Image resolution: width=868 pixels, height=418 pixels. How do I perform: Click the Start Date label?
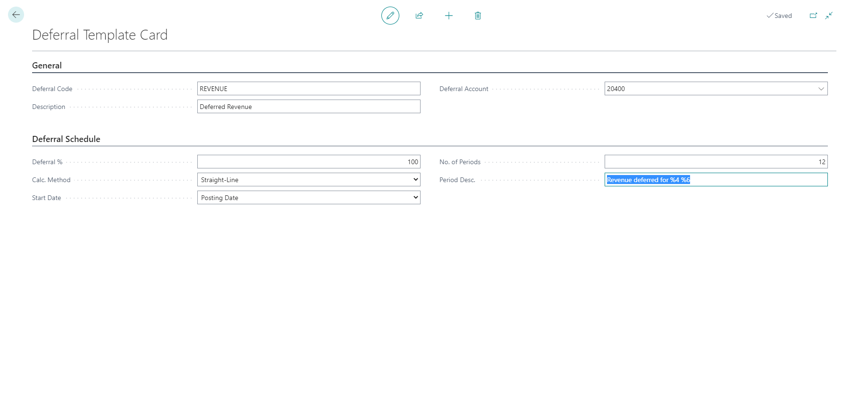pos(46,198)
